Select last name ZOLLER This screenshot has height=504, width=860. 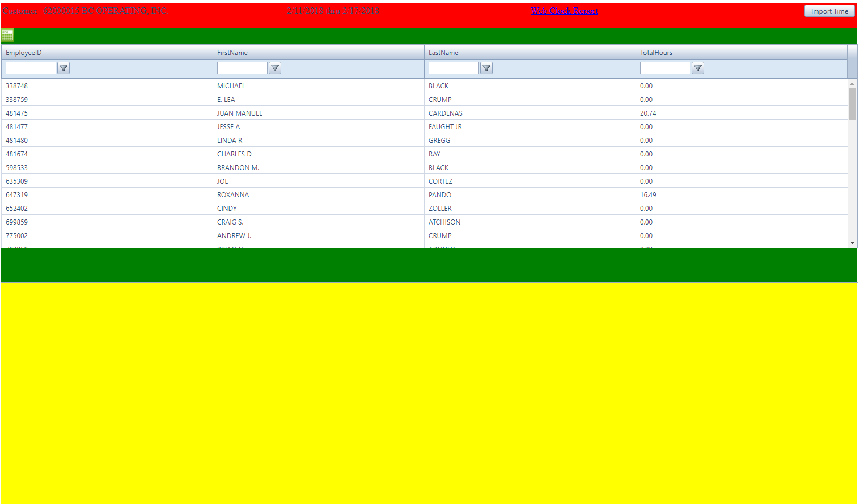point(440,209)
